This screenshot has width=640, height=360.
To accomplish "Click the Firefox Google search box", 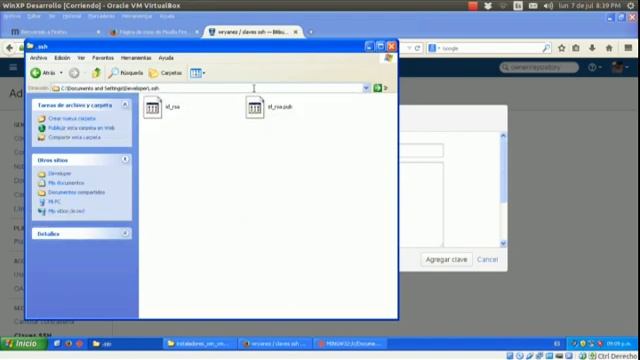I will (x=489, y=48).
